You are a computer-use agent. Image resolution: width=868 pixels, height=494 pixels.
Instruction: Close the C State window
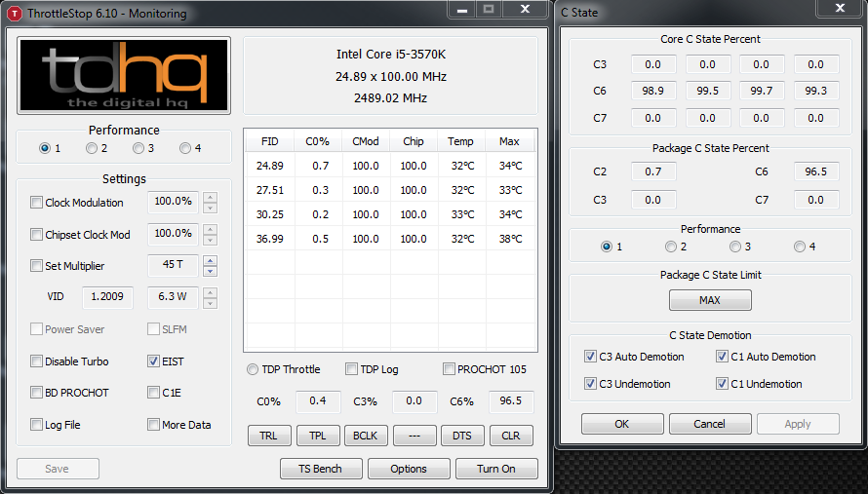point(840,9)
